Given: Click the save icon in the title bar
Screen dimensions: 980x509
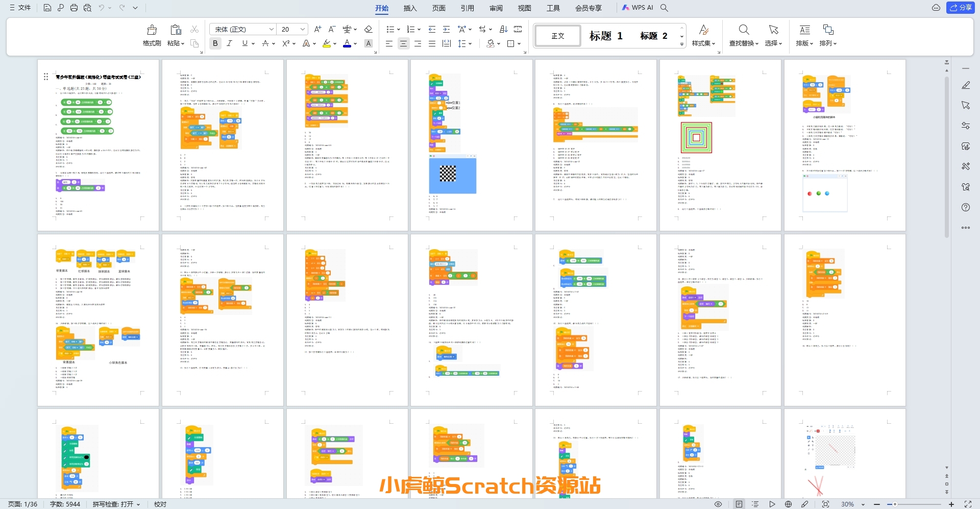Looking at the screenshot, I should click(x=47, y=8).
